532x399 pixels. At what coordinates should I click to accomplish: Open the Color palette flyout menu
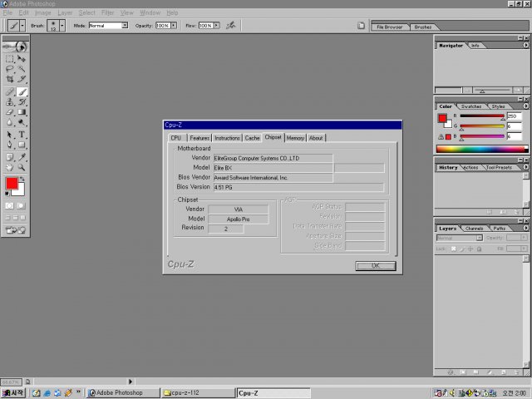click(526, 106)
